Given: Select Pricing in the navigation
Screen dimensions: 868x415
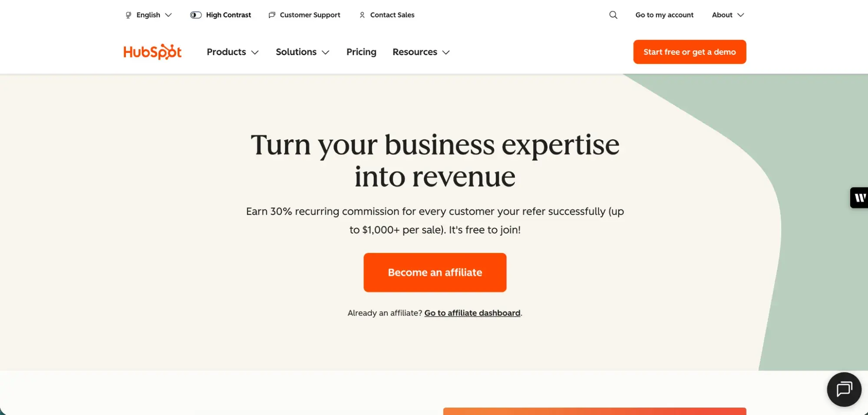Looking at the screenshot, I should (x=361, y=52).
